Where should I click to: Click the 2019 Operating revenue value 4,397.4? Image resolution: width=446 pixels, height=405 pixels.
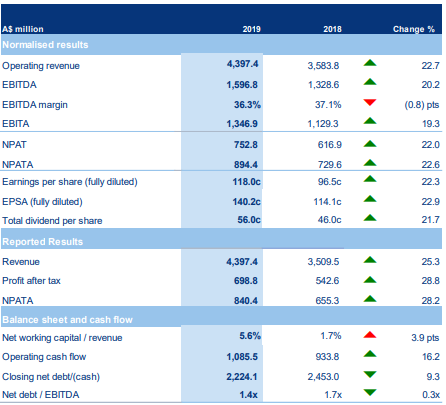point(243,64)
